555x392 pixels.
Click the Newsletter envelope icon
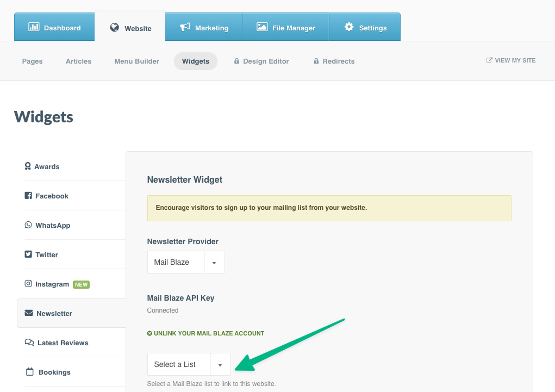[x=29, y=313]
